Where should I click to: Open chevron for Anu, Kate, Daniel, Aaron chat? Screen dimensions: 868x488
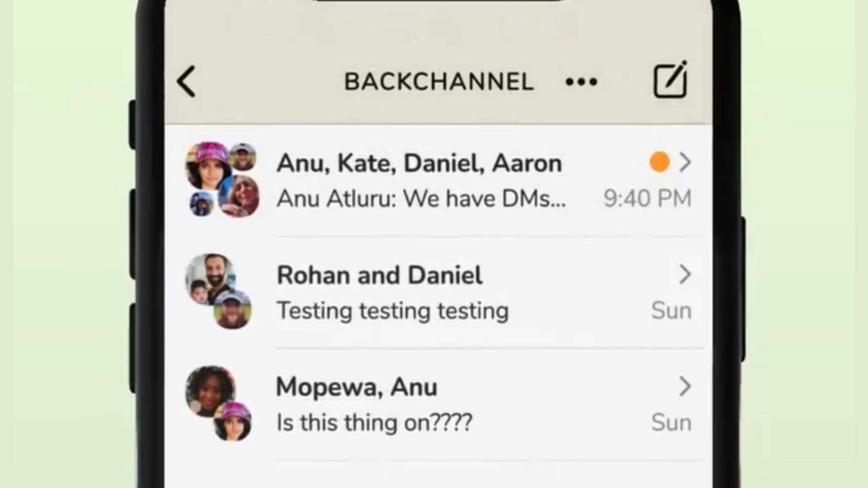[x=685, y=162]
